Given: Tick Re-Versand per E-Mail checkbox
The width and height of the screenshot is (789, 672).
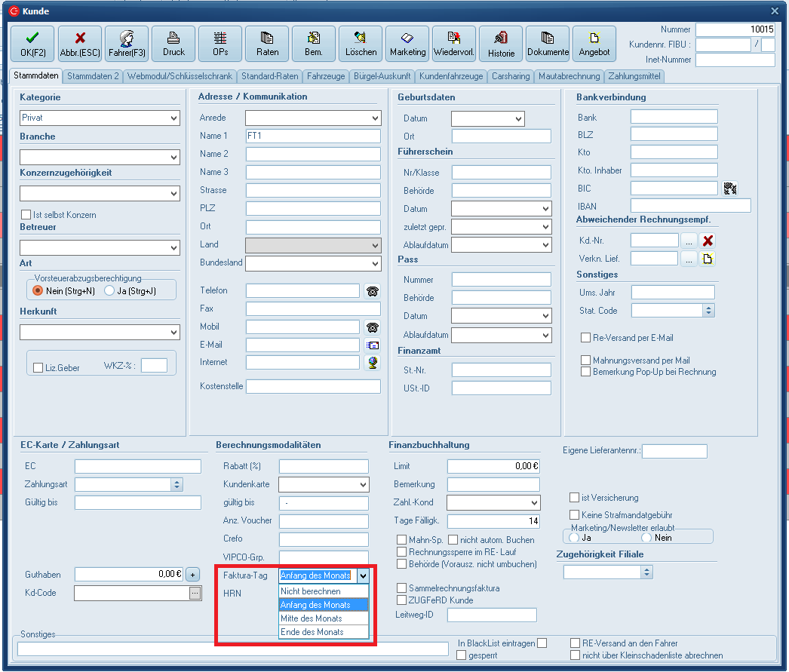Looking at the screenshot, I should pos(585,338).
